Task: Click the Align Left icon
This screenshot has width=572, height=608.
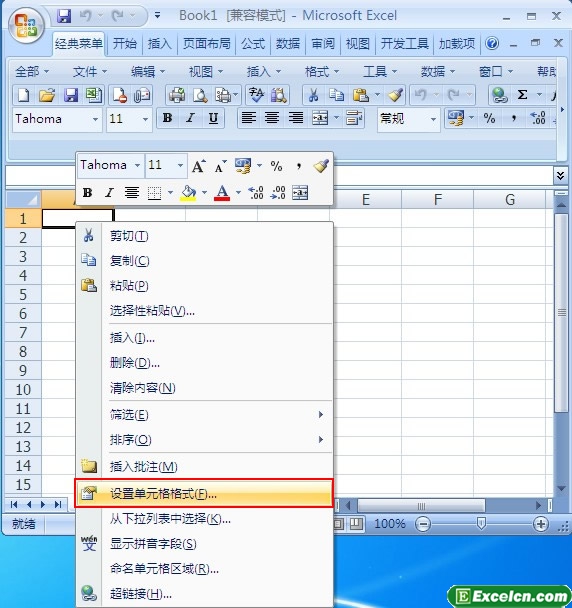Action: point(249,118)
